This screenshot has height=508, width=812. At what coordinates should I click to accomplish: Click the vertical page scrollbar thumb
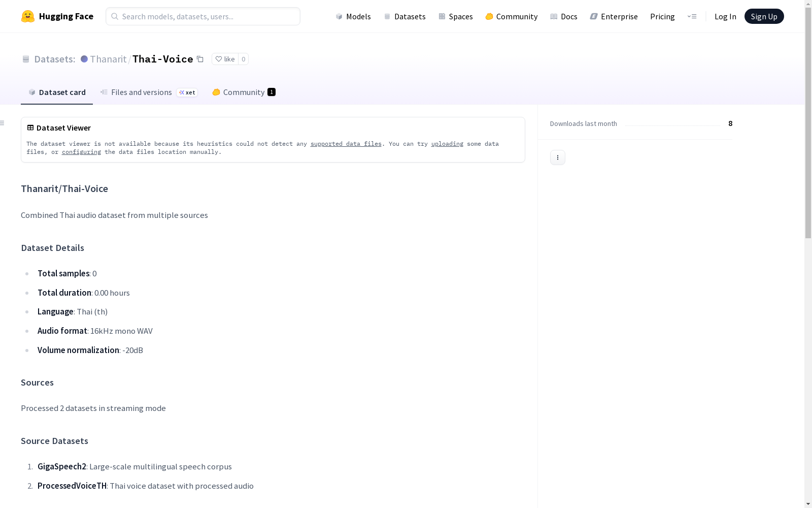click(x=808, y=123)
